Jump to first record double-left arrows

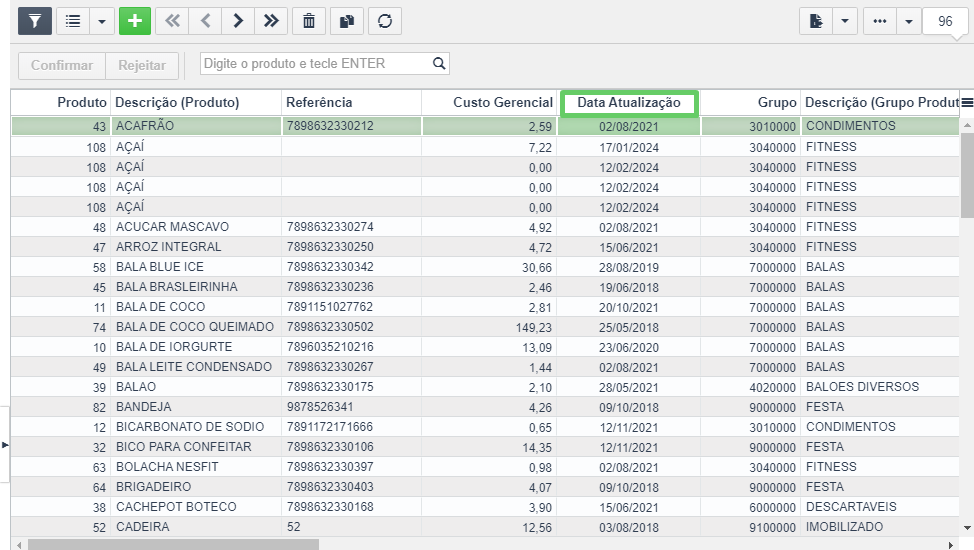click(x=172, y=21)
